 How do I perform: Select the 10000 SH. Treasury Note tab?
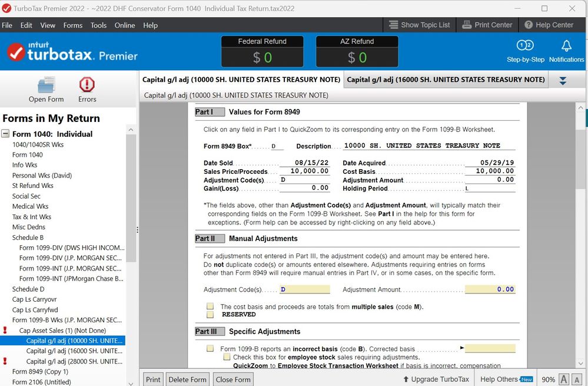tap(241, 80)
